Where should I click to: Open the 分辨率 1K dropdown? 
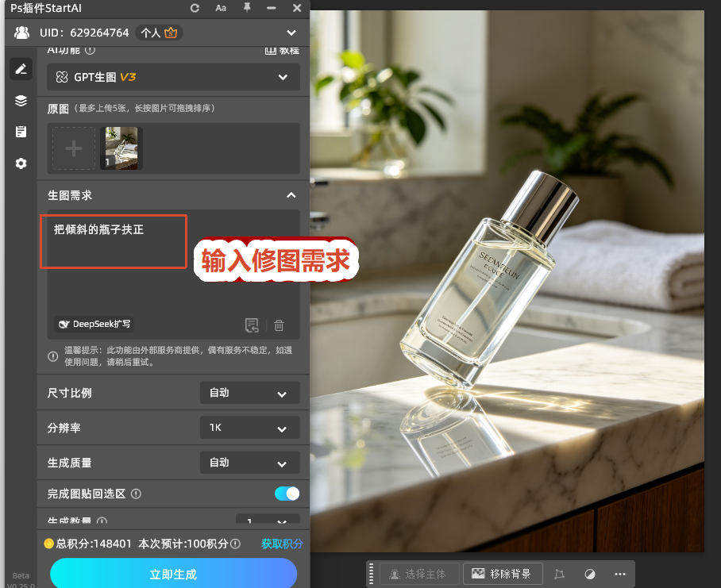[x=249, y=428]
